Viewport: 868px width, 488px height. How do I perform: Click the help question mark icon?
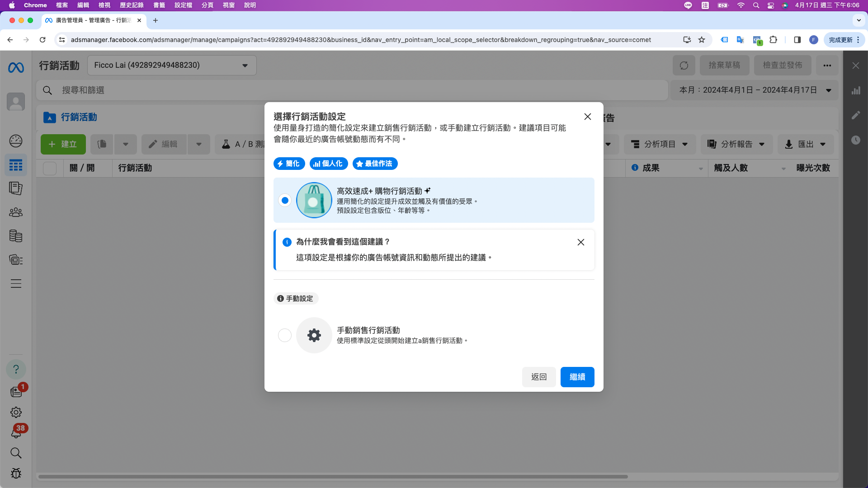coord(16,369)
